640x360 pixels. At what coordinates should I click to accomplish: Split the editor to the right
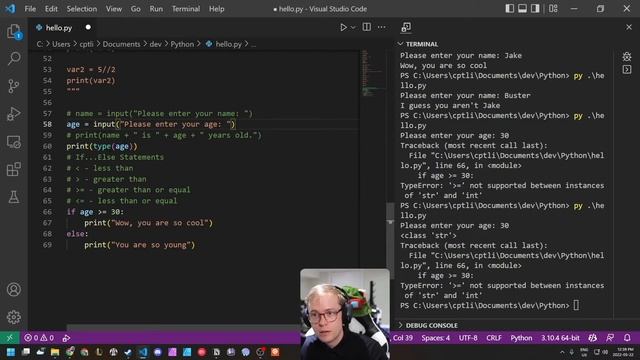tap(367, 27)
